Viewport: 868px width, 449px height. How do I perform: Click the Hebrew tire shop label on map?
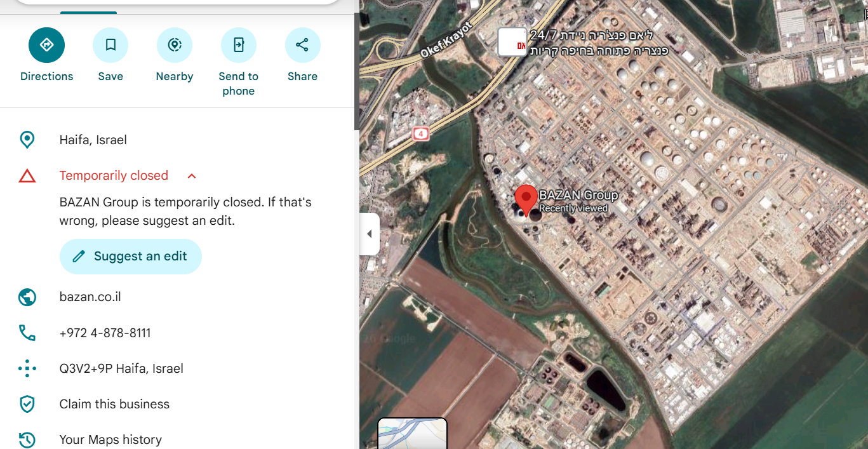[598, 43]
